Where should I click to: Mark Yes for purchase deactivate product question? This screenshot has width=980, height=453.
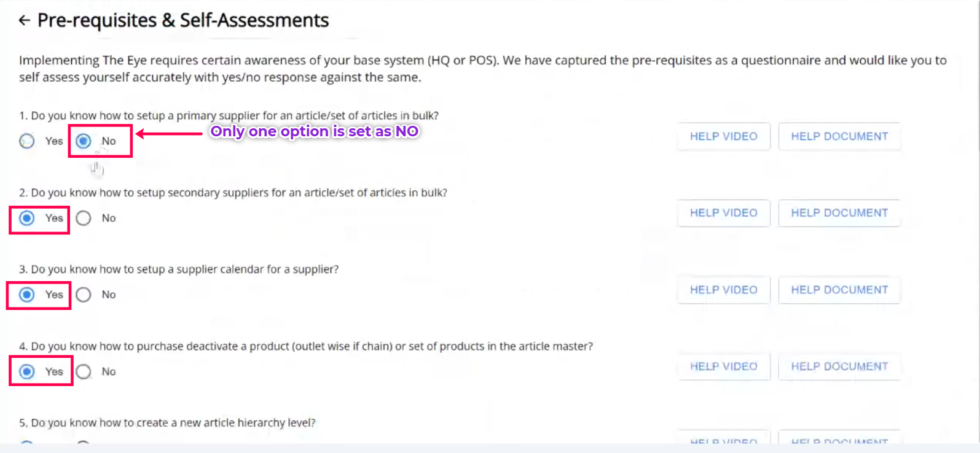point(27,371)
